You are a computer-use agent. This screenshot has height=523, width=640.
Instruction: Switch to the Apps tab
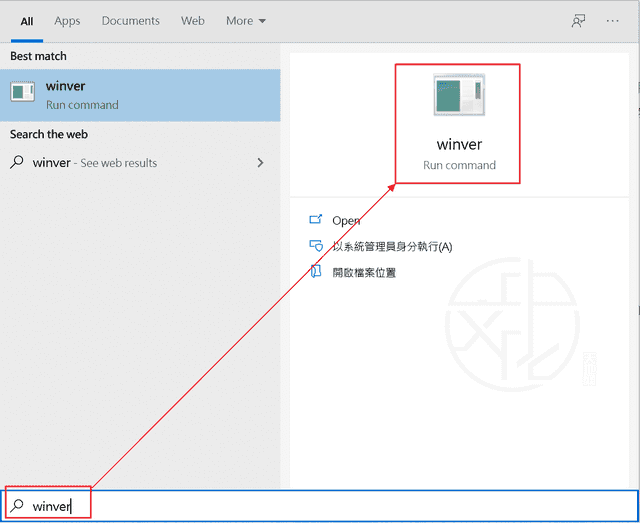click(x=67, y=21)
